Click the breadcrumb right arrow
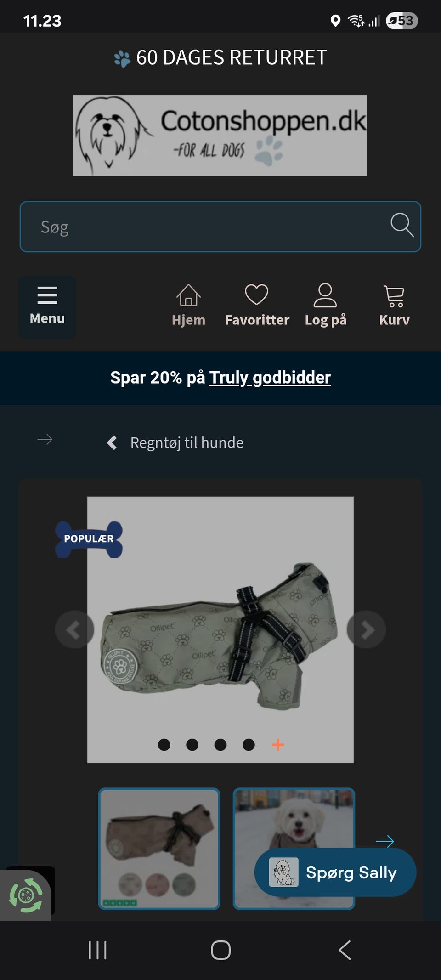The height and width of the screenshot is (980, 441). (45, 440)
